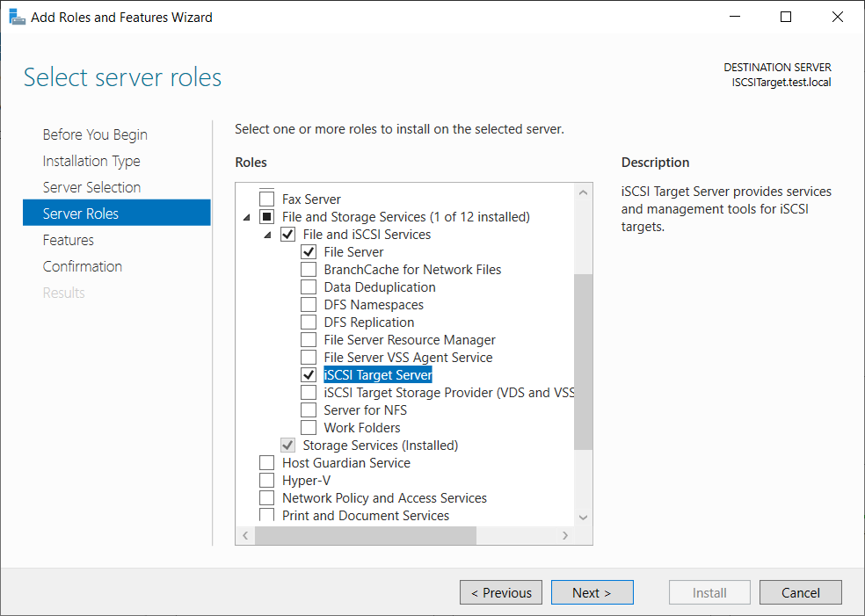This screenshot has height=616, width=865.
Task: Check Host Guardian Service checkbox
Action: click(266, 463)
